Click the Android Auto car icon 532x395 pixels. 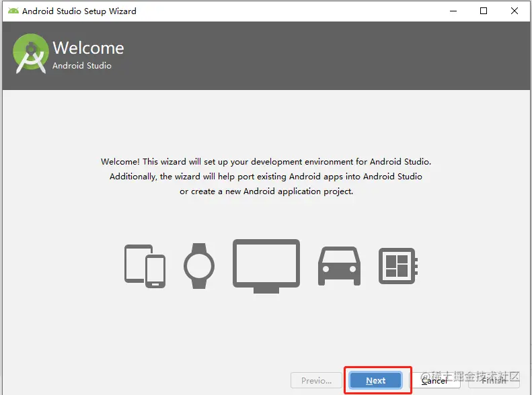(x=339, y=266)
